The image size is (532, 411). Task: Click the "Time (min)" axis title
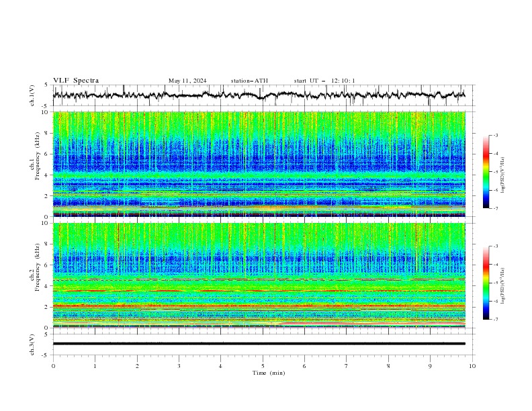click(269, 373)
